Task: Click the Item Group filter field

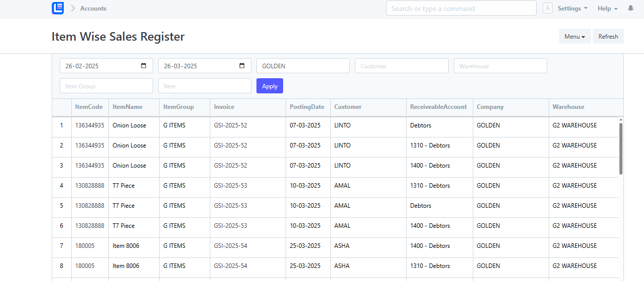Action: point(106,86)
